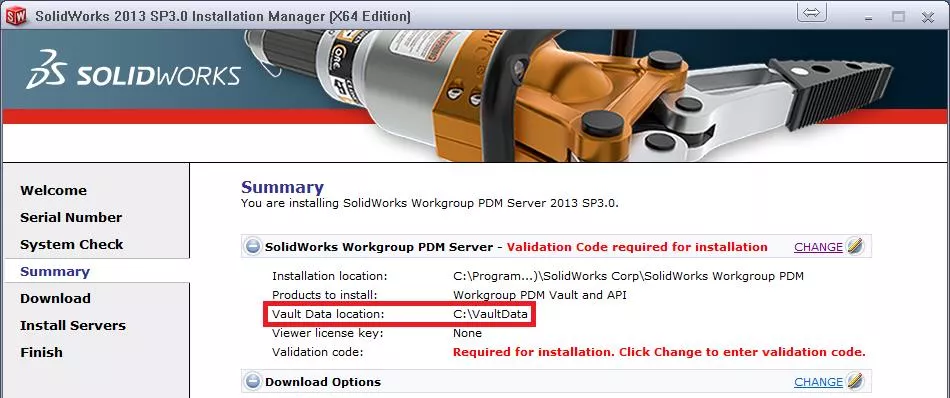The image size is (950, 398).
Task: Click CHANGE link for Download Options
Action: tap(818, 382)
